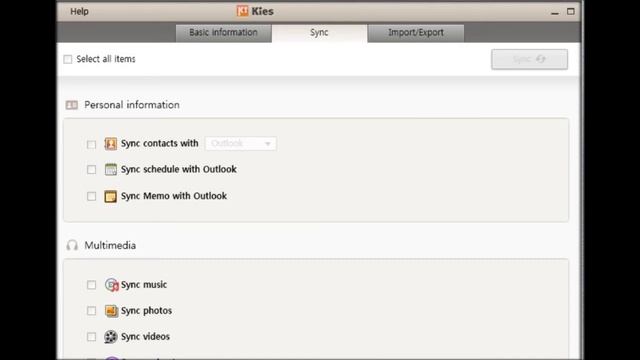Click the contacts icon beside Sync contacts

pyautogui.click(x=111, y=144)
